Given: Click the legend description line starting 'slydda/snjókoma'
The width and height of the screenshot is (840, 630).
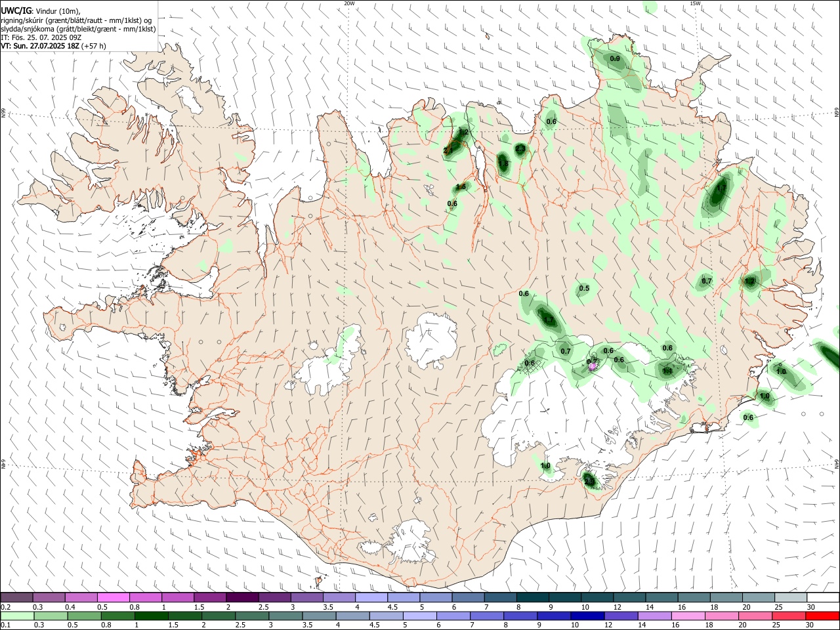Looking at the screenshot, I should [78, 29].
